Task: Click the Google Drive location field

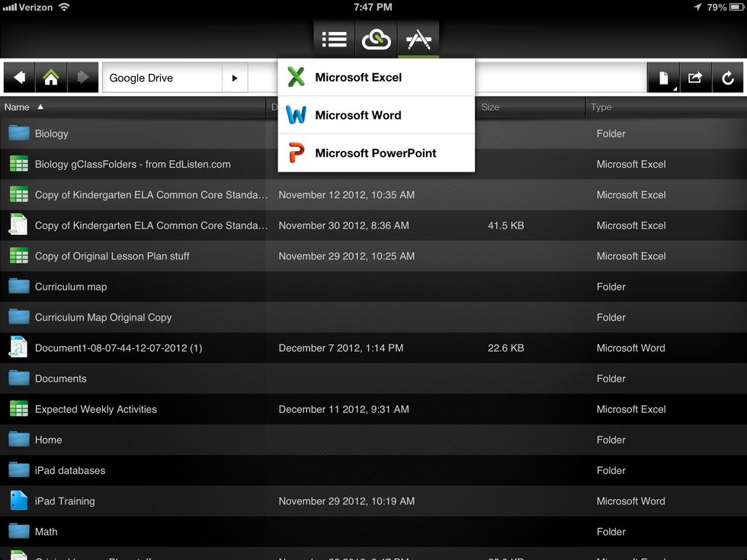Action: pos(162,78)
